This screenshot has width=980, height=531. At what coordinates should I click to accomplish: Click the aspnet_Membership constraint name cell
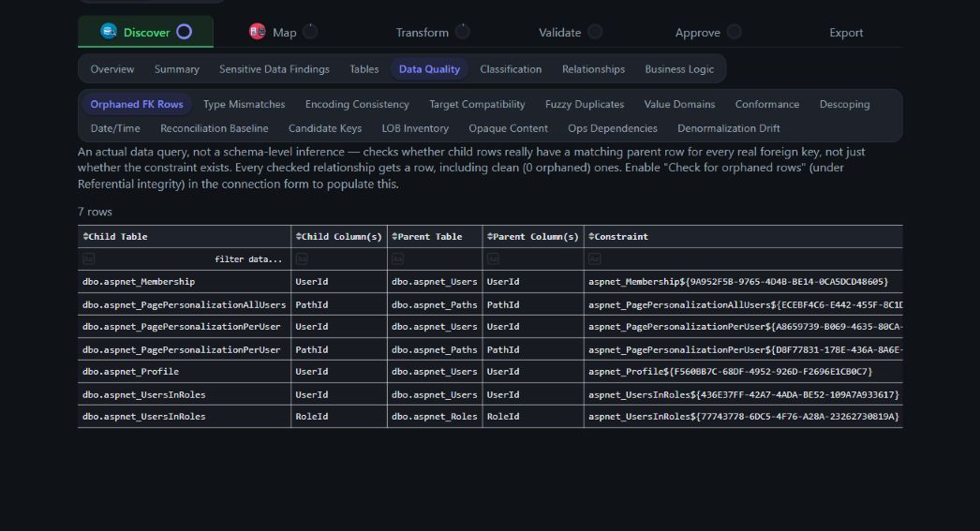pos(743,282)
